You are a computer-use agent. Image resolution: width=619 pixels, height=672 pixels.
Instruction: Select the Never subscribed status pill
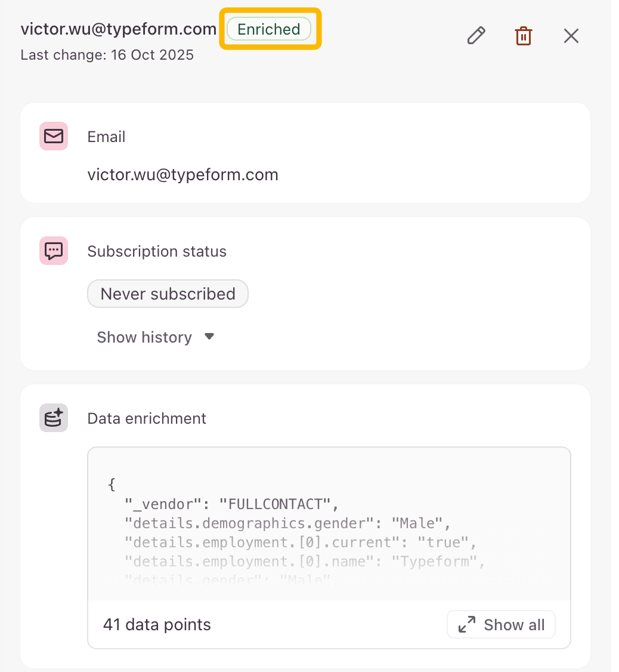(x=168, y=294)
